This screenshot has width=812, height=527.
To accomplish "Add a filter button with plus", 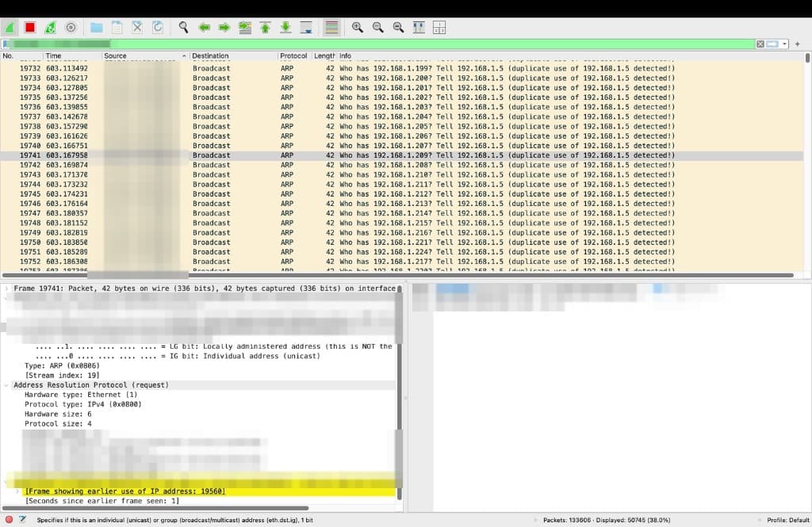I will click(798, 44).
